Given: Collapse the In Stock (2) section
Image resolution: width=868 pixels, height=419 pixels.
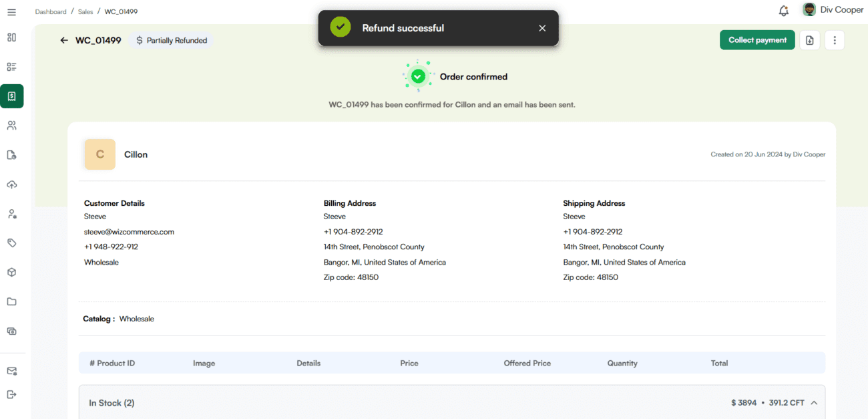Looking at the screenshot, I should click(x=813, y=403).
